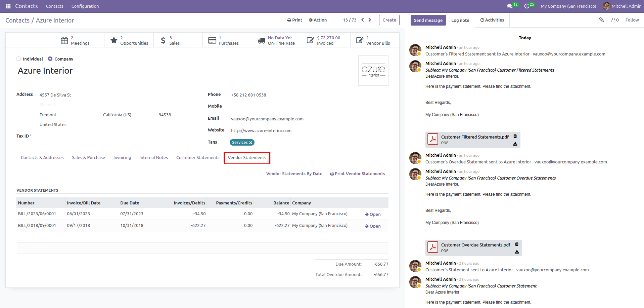Image resolution: width=644 pixels, height=308 pixels.
Task: Open the Customer Filtered Statements PDF icon
Action: (x=433, y=140)
